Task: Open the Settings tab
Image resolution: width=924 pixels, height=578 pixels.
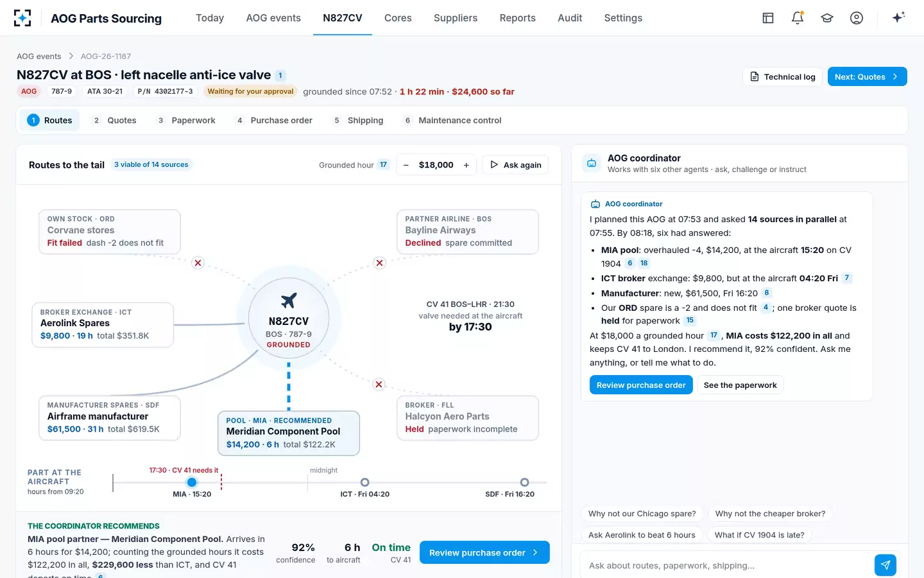Action: coord(623,18)
